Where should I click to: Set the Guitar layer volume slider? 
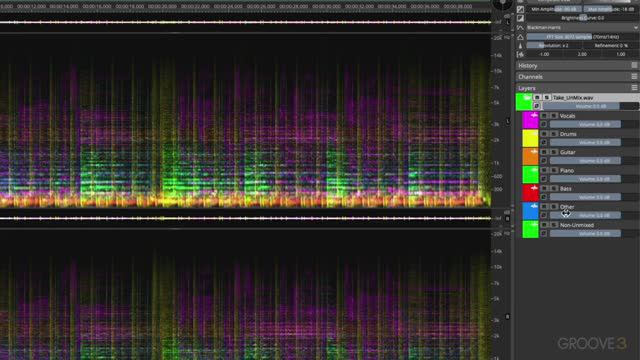tap(594, 161)
